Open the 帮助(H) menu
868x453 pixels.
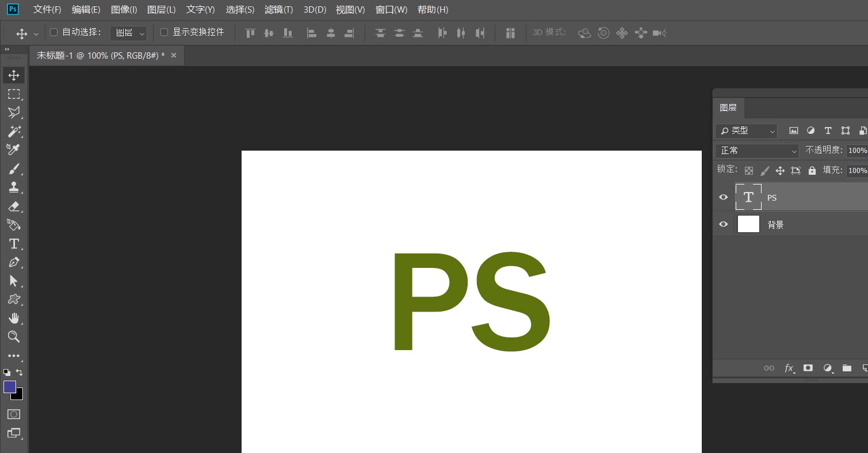point(433,10)
